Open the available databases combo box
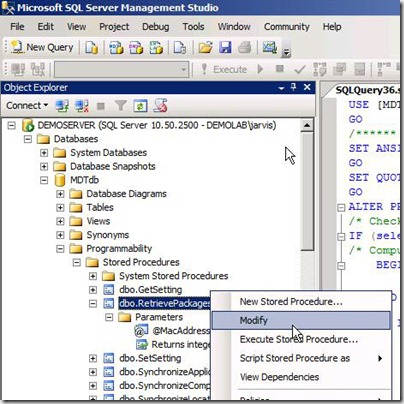The image size is (404, 404). pos(122,70)
